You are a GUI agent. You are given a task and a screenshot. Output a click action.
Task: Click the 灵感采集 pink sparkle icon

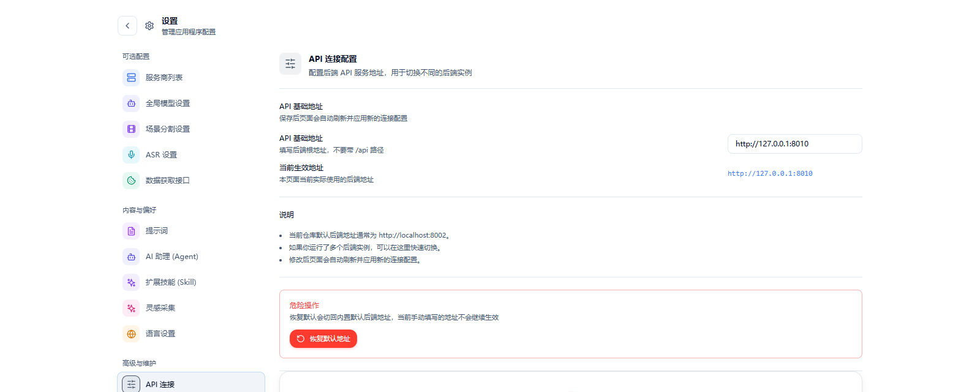131,308
